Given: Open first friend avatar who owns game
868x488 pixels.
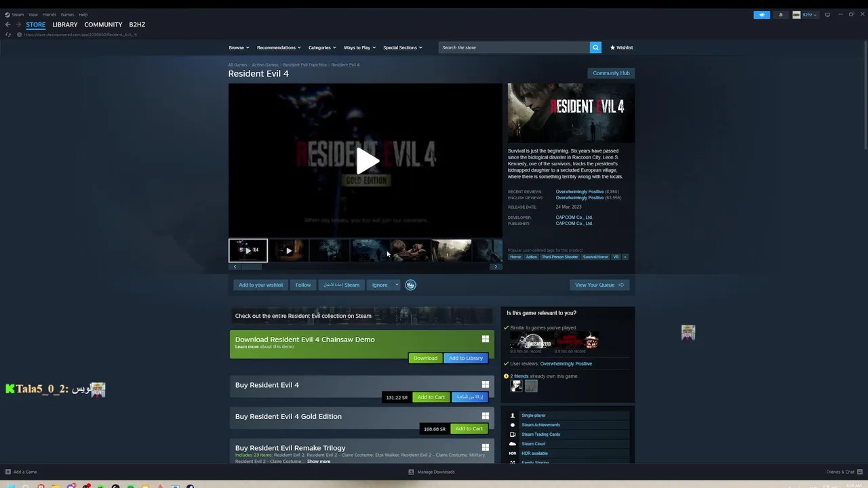Looking at the screenshot, I should point(517,386).
